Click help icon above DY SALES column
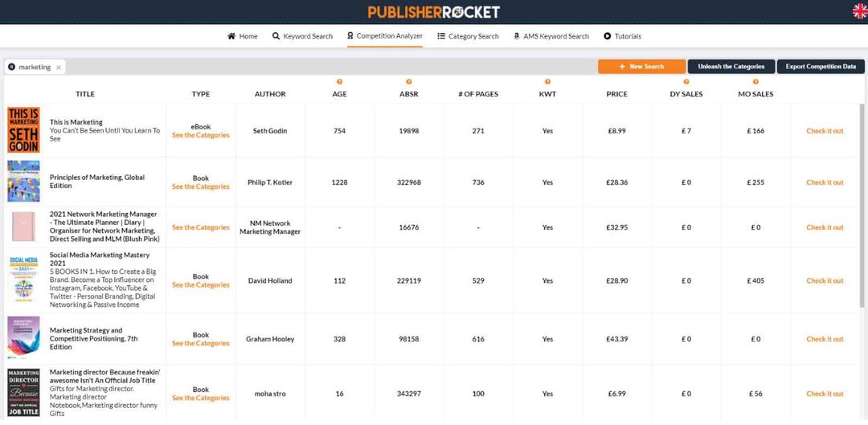Screen dimensions: 868x425 click(x=686, y=82)
